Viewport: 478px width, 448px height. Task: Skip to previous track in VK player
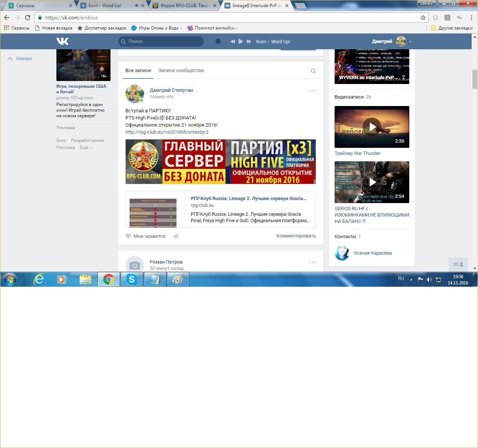click(233, 41)
